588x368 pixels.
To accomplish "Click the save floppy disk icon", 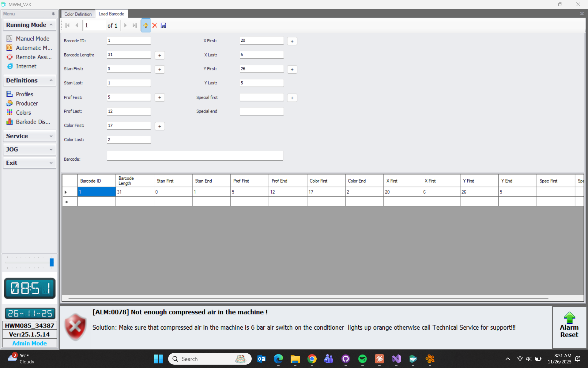I will [164, 25].
